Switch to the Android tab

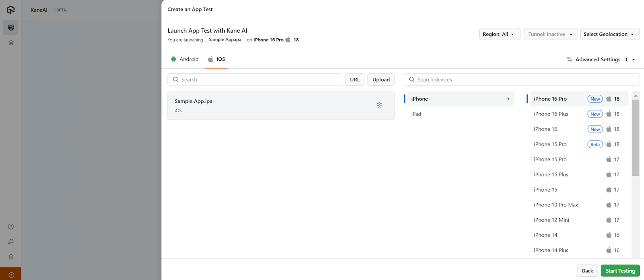[185, 59]
